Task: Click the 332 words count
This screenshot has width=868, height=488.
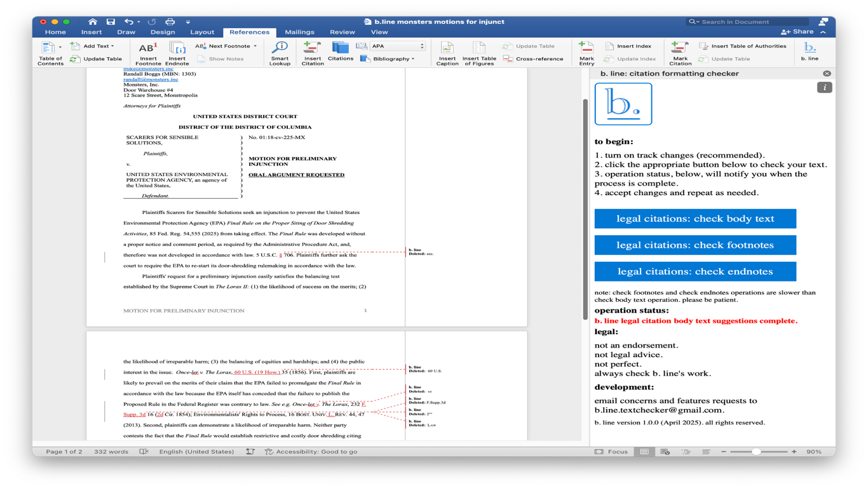Action: point(111,452)
